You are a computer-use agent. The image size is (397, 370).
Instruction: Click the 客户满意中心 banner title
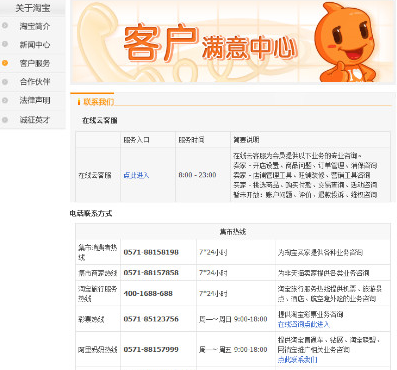tap(210, 43)
